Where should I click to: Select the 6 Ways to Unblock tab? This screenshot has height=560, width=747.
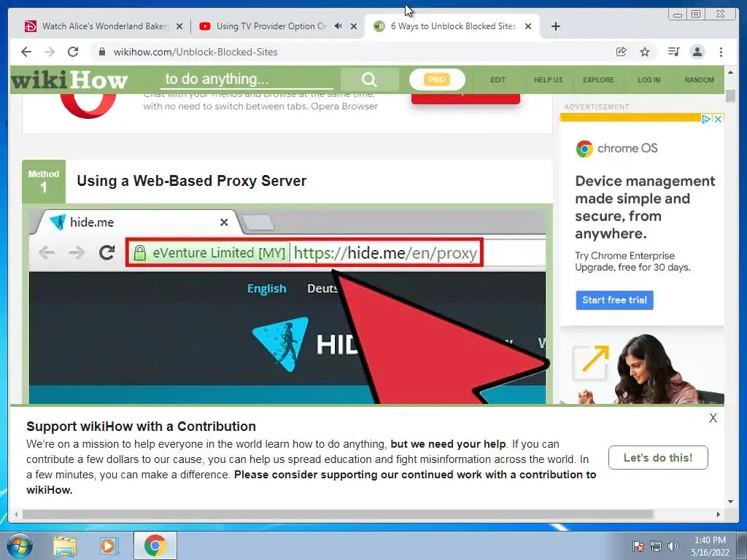[x=452, y=26]
